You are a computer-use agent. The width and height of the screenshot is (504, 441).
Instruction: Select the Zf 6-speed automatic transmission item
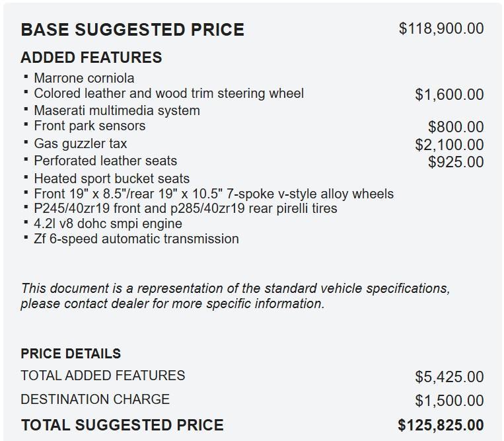coord(136,239)
